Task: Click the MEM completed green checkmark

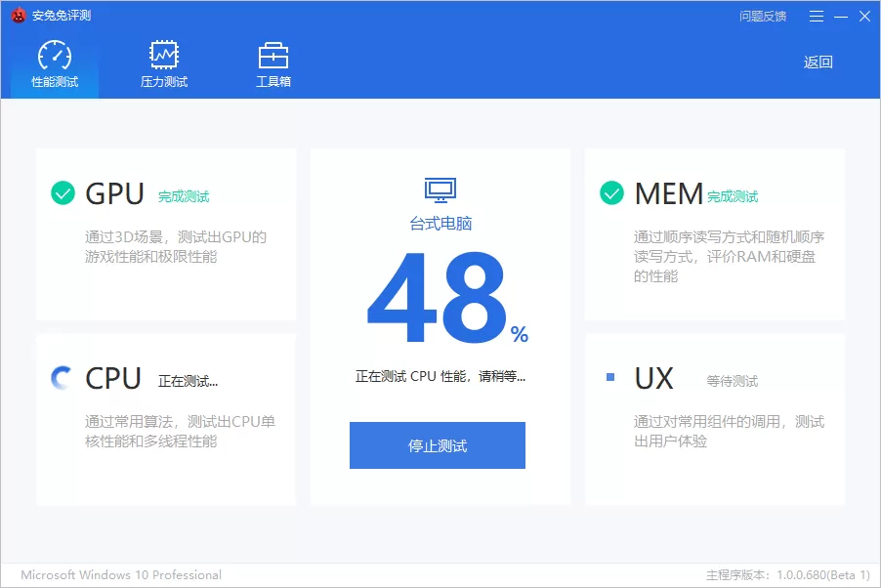Action: pos(610,192)
